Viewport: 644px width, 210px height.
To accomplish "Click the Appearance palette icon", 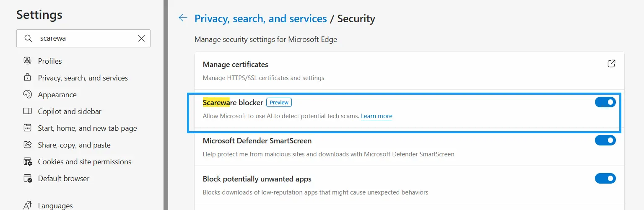I will 28,94.
